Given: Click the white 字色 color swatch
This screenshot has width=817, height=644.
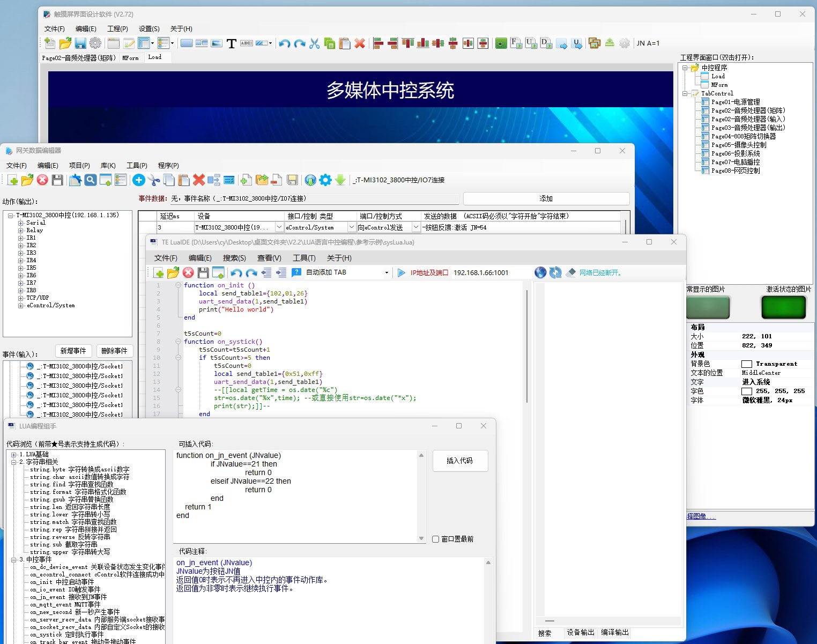Looking at the screenshot, I should click(746, 391).
